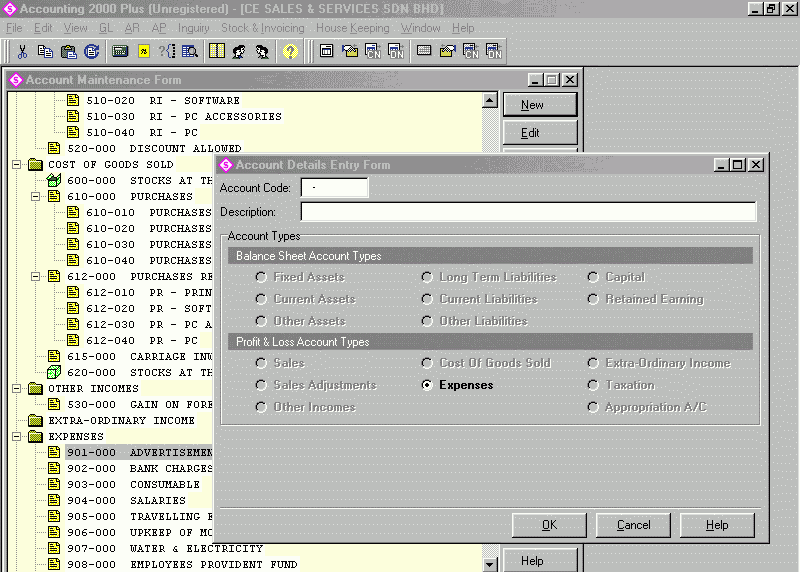800x572 pixels.
Task: Select the Expenses radio button
Action: [427, 385]
